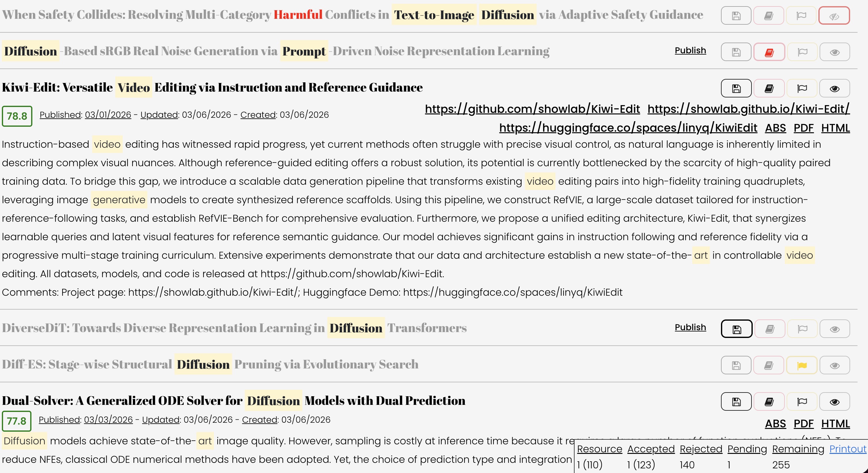Click book icon for Dual-Solver paper
Image resolution: width=868 pixels, height=473 pixels.
click(769, 401)
